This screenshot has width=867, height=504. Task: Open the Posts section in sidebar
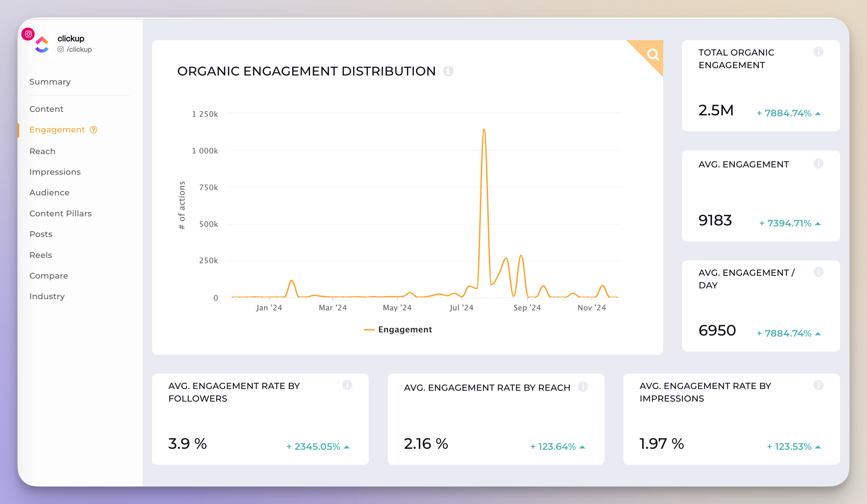point(41,234)
